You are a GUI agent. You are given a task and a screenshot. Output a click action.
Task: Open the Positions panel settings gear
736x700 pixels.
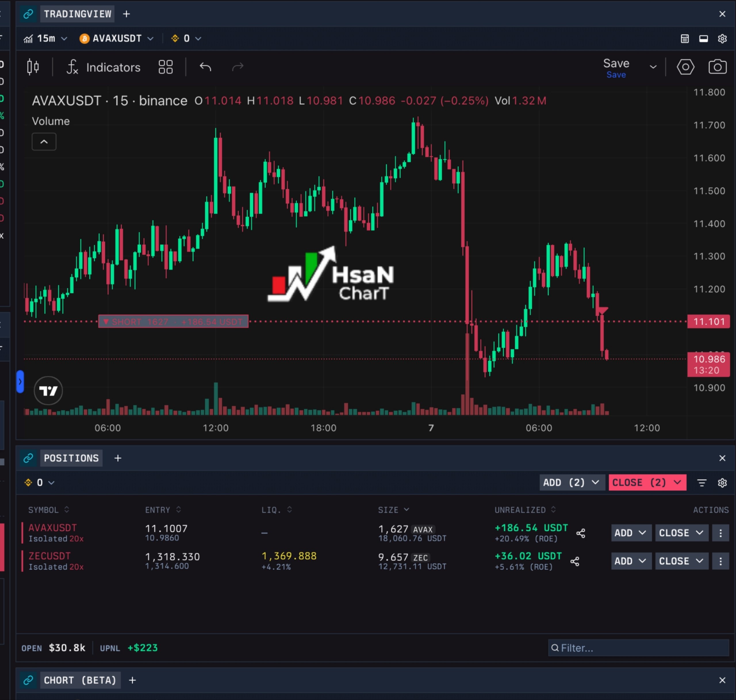[722, 483]
